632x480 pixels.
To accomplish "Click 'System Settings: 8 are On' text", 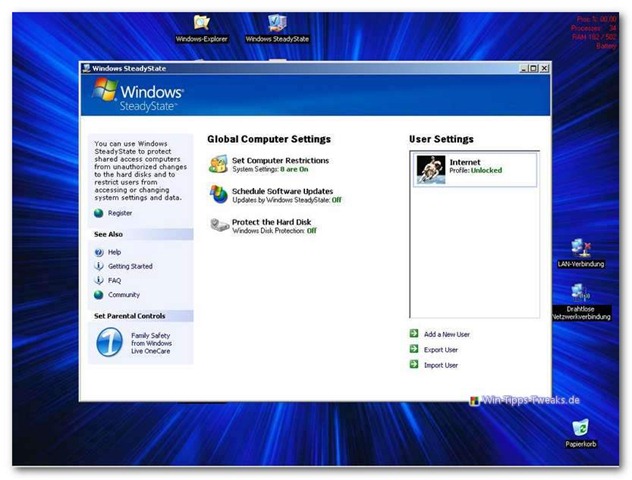I will [x=270, y=169].
